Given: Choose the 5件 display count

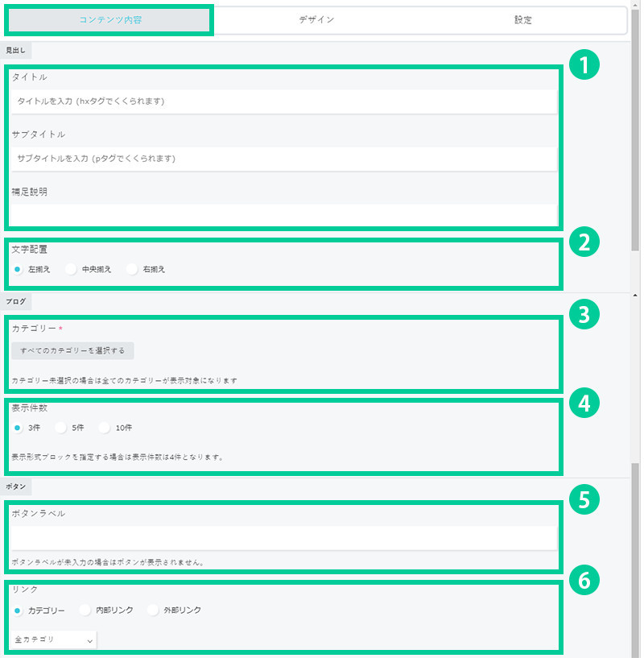Looking at the screenshot, I should pyautogui.click(x=62, y=428).
